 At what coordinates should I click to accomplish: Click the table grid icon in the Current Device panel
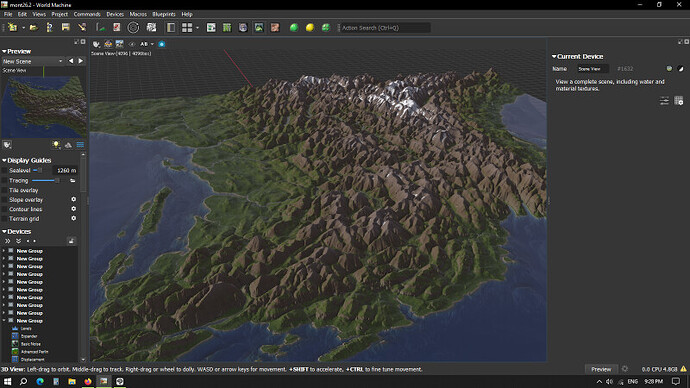[x=679, y=101]
